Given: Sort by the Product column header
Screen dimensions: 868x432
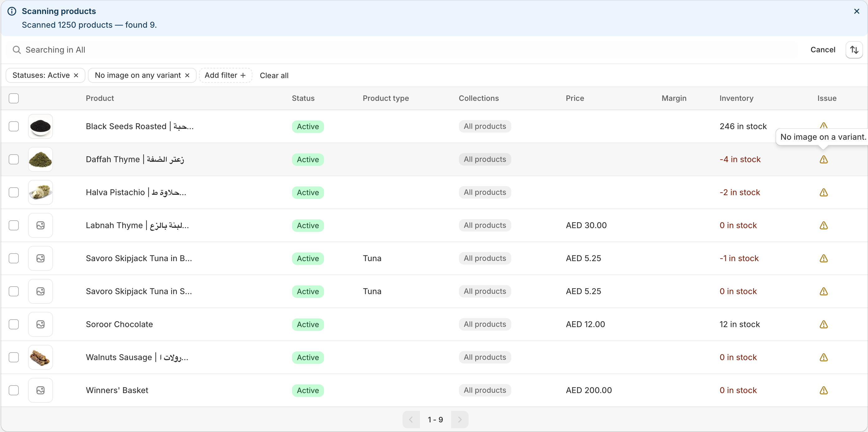Looking at the screenshot, I should click(100, 98).
